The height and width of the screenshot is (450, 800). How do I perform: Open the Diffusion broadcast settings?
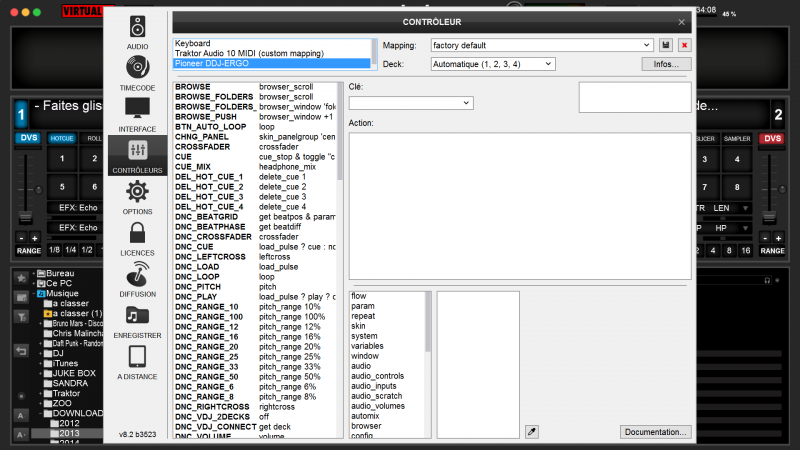(x=138, y=280)
